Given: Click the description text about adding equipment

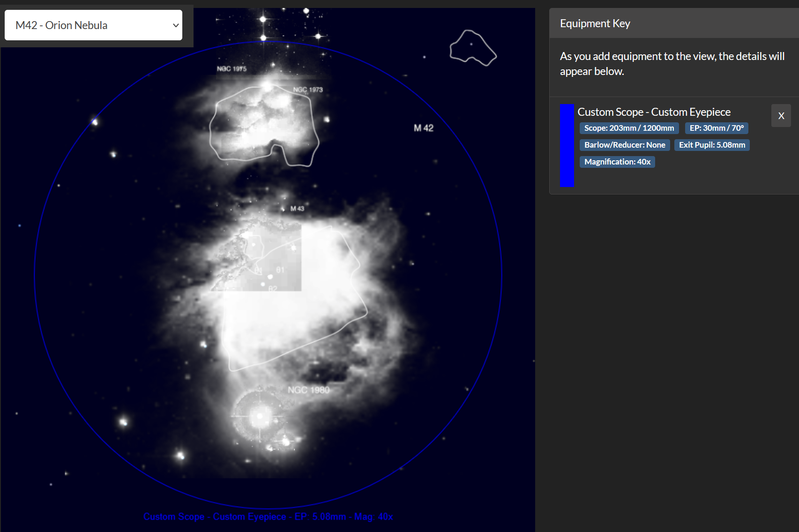Looking at the screenshot, I should click(672, 64).
